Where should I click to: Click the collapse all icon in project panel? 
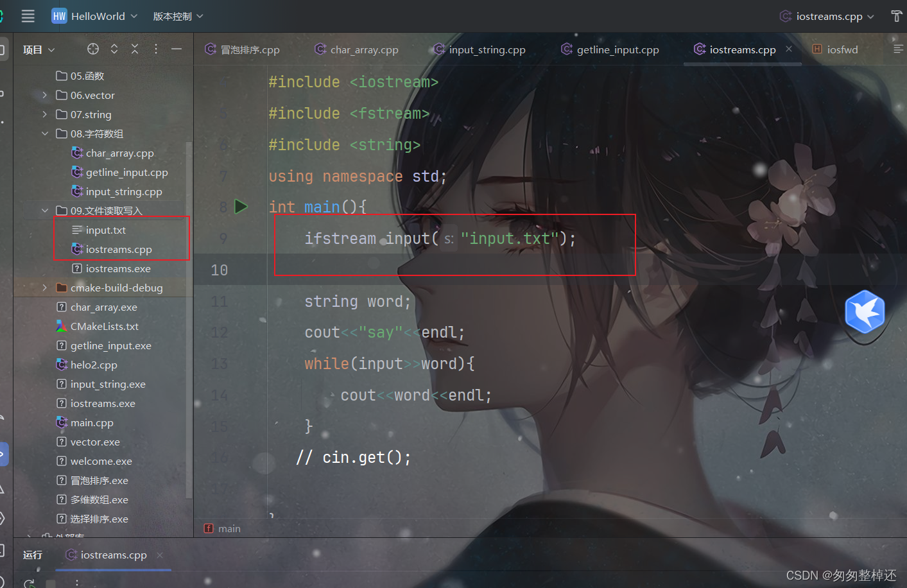(135, 49)
